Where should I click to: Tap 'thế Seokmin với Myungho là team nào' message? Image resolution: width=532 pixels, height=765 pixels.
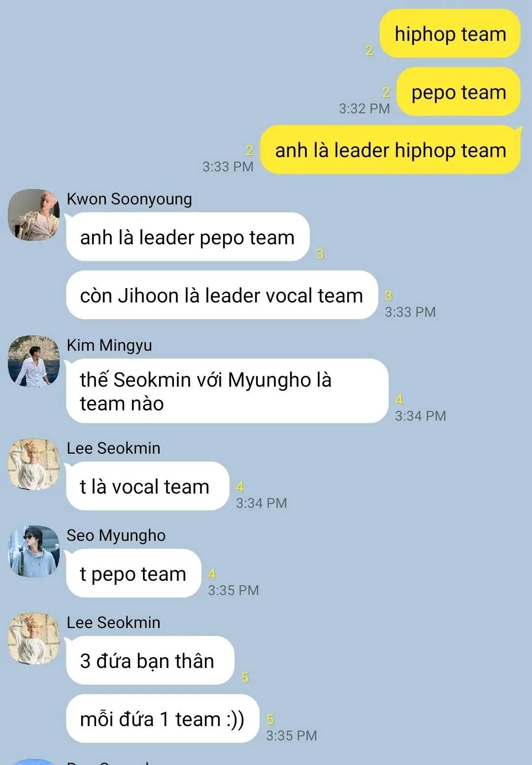pyautogui.click(x=227, y=391)
